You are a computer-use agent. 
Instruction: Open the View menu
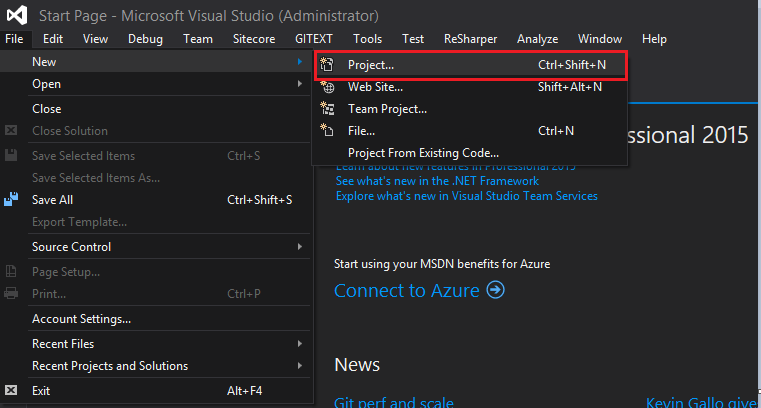point(95,39)
